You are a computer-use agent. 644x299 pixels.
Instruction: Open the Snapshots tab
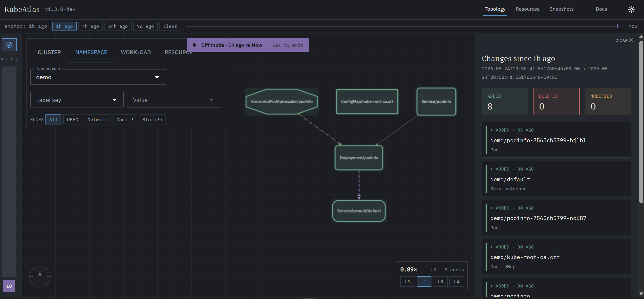tap(562, 9)
